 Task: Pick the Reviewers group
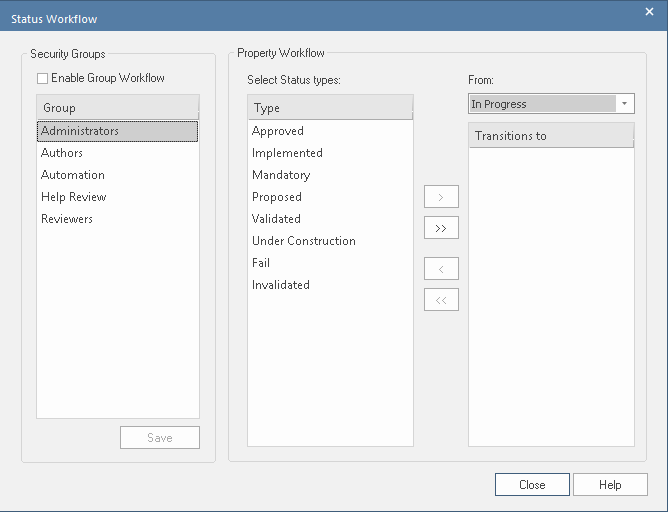(67, 219)
